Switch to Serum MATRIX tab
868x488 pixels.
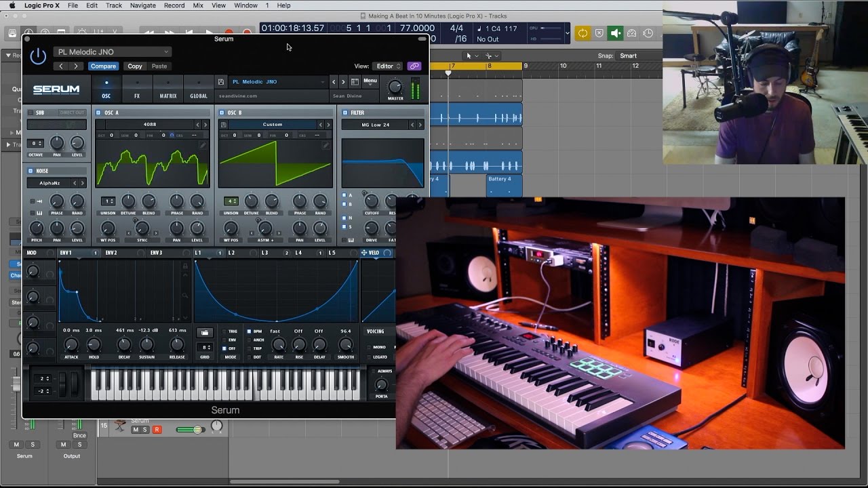(x=168, y=89)
